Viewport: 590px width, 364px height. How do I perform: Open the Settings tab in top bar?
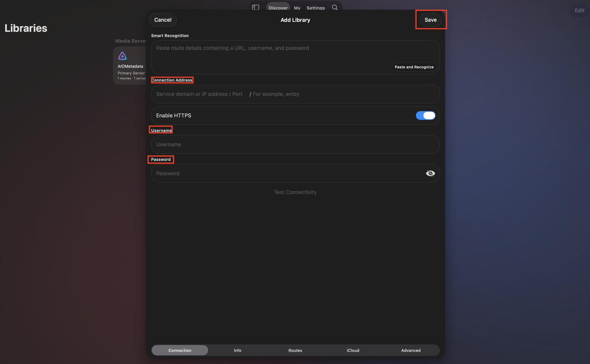click(x=316, y=8)
